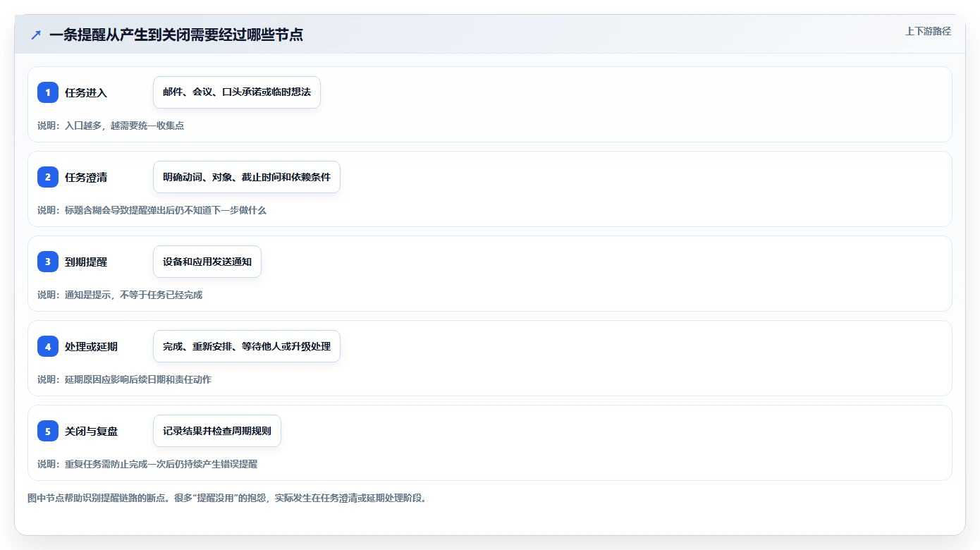Click the note 入口越多，越需要统一收集点
The height and width of the screenshot is (550, 980).
[x=111, y=126]
